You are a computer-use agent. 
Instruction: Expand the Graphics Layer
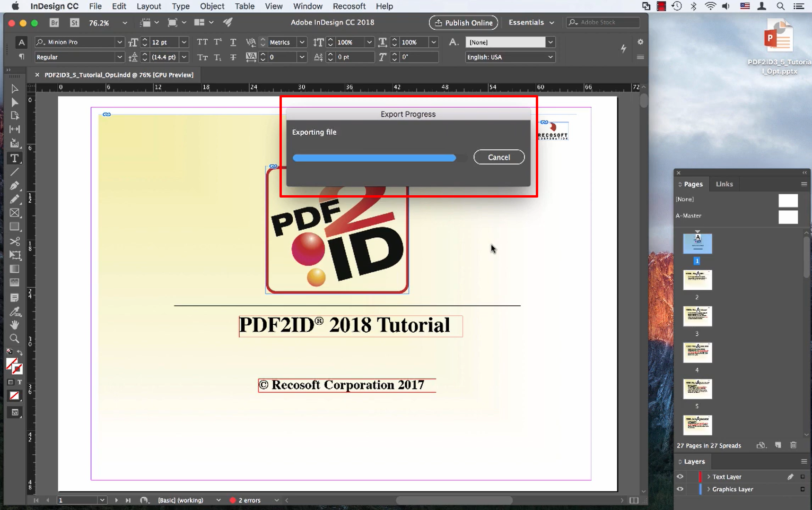tap(708, 489)
